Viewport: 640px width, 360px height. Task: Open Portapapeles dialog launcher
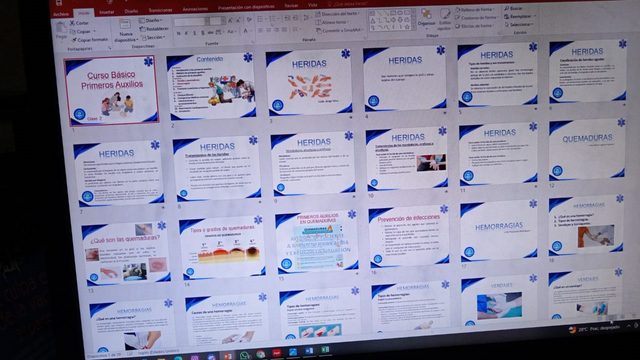(x=109, y=48)
